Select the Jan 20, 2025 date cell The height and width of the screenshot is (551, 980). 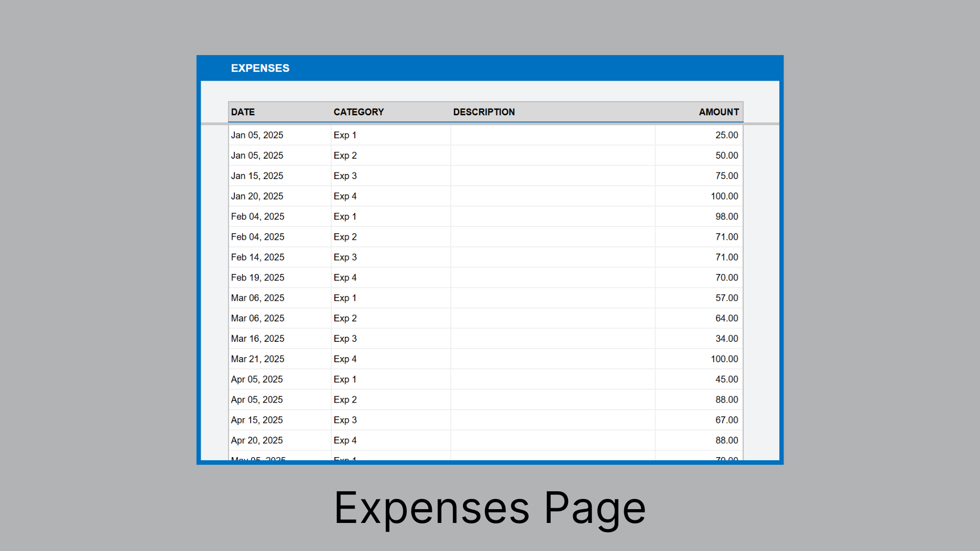[x=257, y=196]
